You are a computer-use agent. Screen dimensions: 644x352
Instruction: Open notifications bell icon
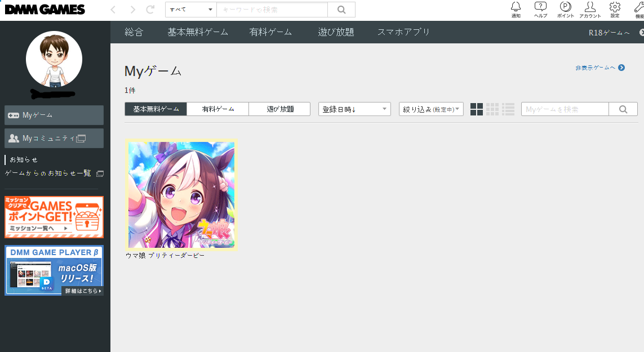(x=516, y=10)
